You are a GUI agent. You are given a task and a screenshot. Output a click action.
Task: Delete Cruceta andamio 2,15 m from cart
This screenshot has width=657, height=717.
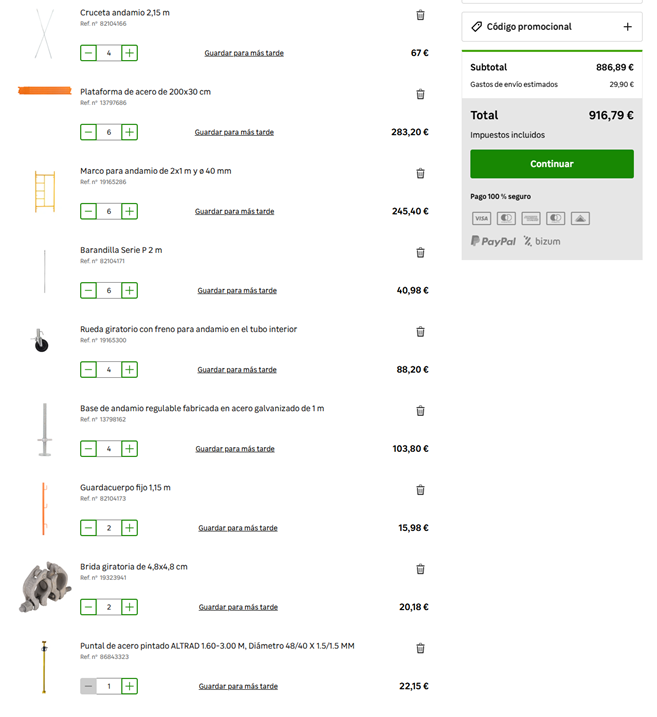(x=420, y=15)
